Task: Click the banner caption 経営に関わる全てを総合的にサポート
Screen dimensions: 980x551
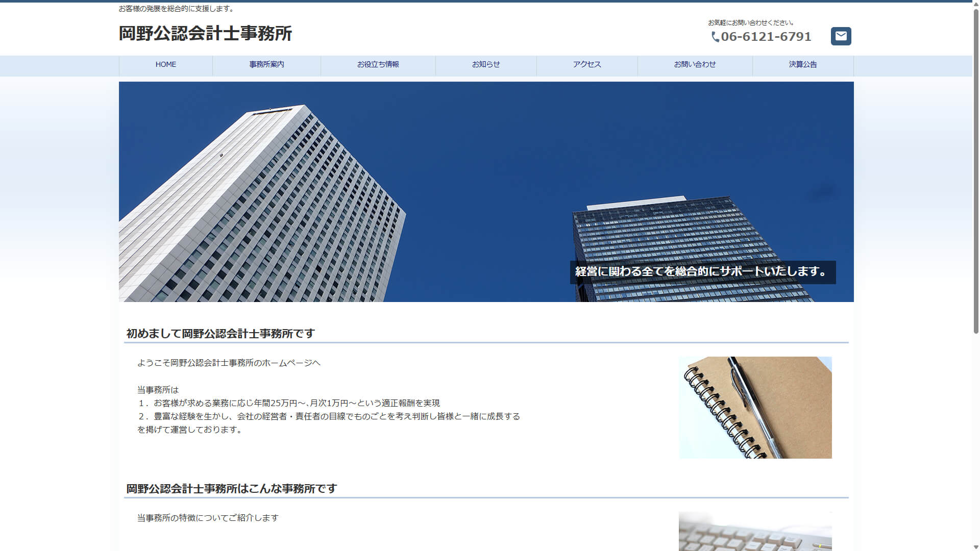Action: (702, 272)
